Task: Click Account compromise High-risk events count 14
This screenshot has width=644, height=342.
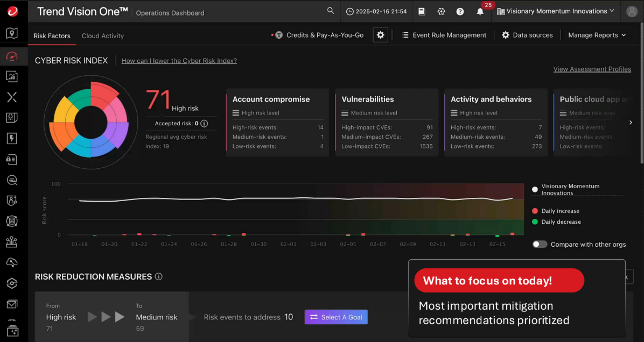Action: tap(320, 127)
